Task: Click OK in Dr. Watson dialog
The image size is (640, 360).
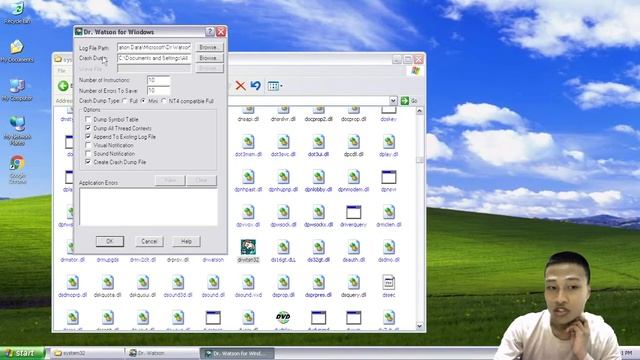Action: click(x=110, y=241)
